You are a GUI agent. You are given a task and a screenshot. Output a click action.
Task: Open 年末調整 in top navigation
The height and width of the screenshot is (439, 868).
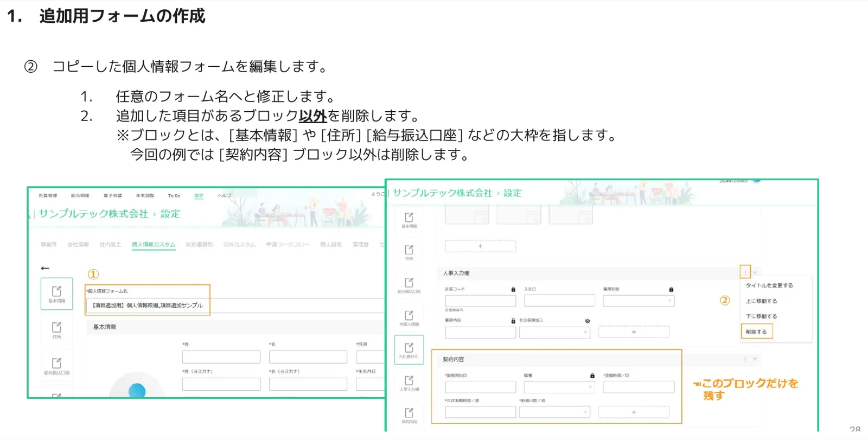pyautogui.click(x=145, y=195)
